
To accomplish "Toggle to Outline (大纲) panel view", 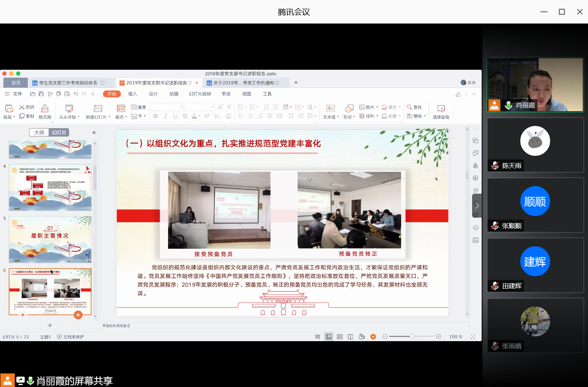I will (39, 133).
